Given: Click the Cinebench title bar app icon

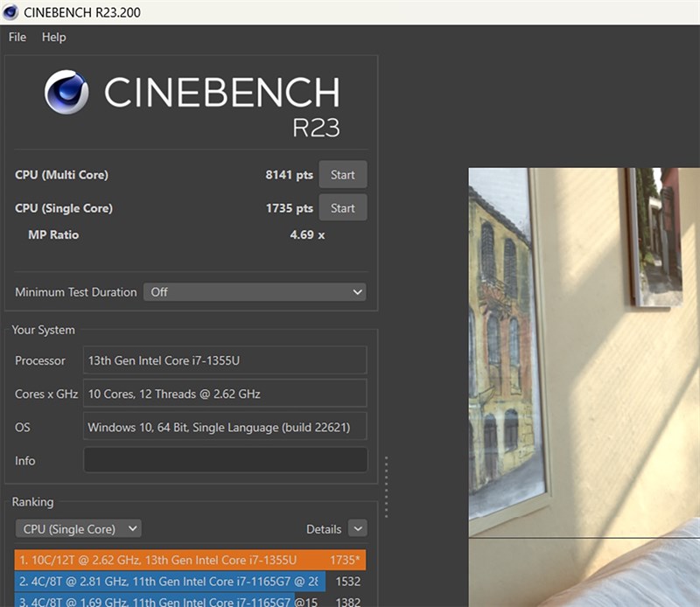Looking at the screenshot, I should click(10, 12).
